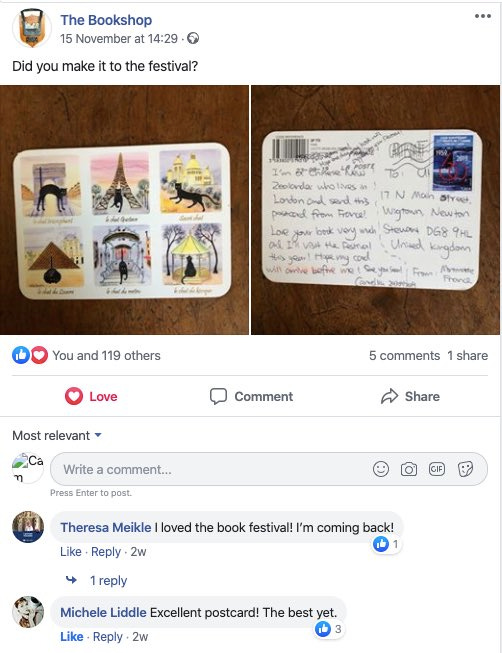The image size is (502, 653).
Task: View reactions via like and heart icons
Action: click(x=30, y=355)
